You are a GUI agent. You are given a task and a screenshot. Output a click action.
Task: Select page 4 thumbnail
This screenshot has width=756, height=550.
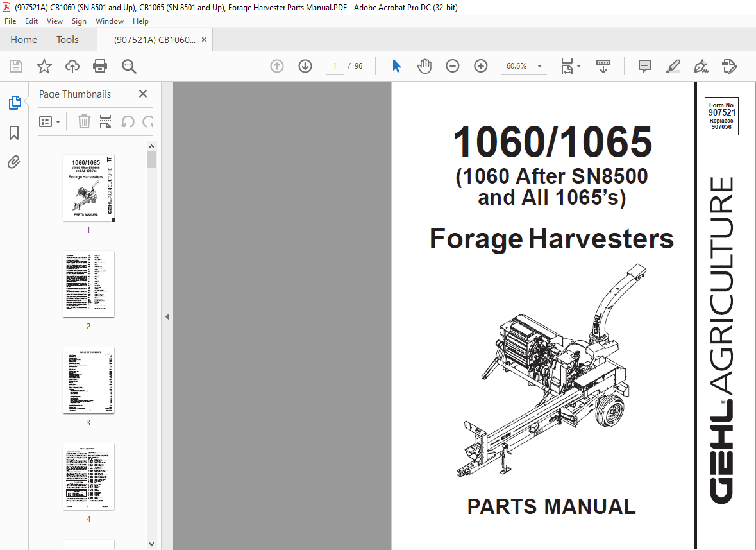[88, 477]
